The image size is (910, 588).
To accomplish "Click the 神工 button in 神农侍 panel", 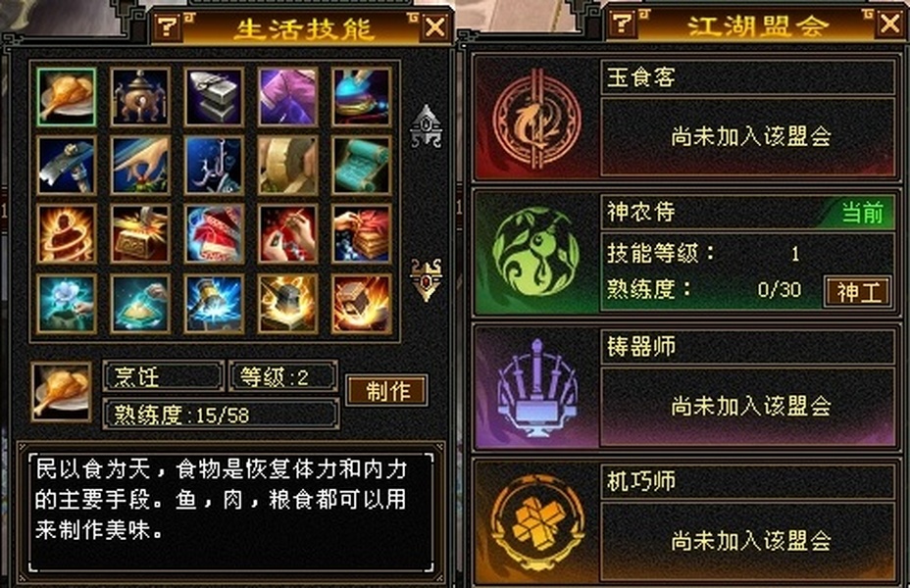I will pos(858,291).
